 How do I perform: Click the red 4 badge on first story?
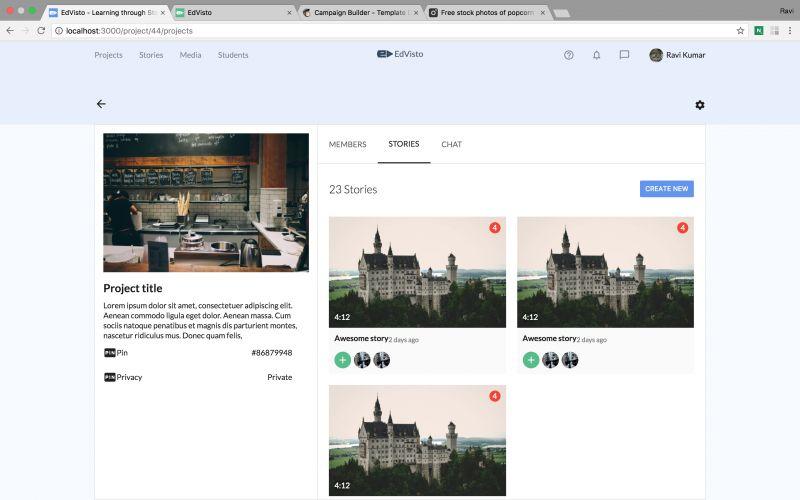coord(494,228)
